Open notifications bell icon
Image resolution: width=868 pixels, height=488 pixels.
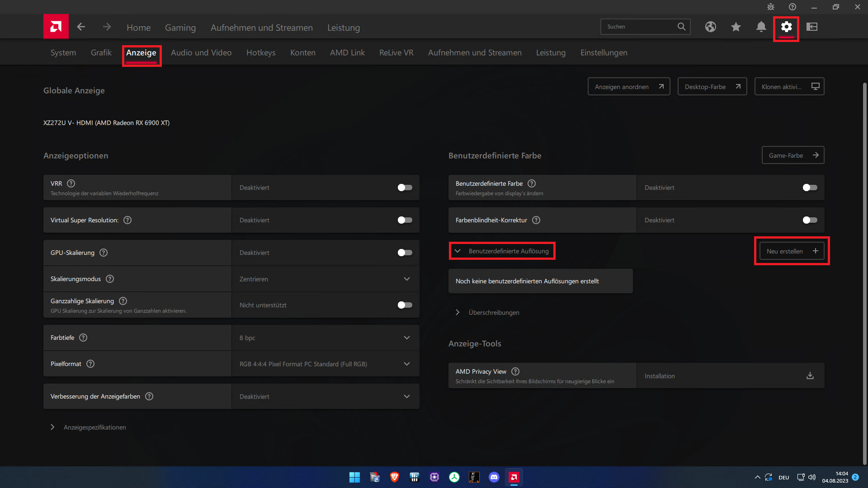[x=761, y=27]
